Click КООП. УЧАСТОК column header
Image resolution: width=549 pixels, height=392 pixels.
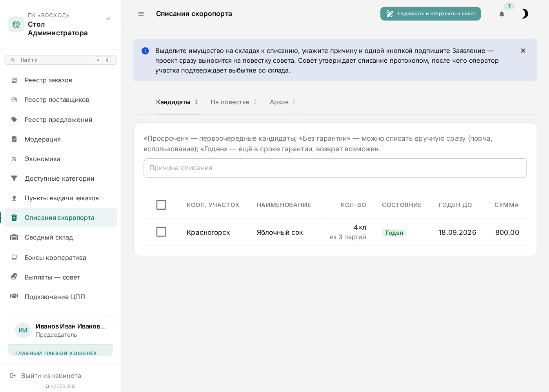click(x=213, y=205)
